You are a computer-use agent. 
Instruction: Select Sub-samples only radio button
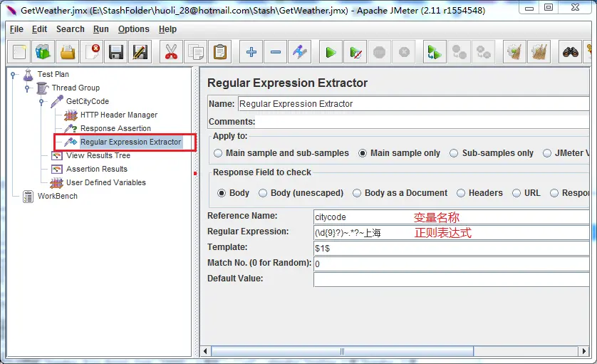tap(454, 153)
